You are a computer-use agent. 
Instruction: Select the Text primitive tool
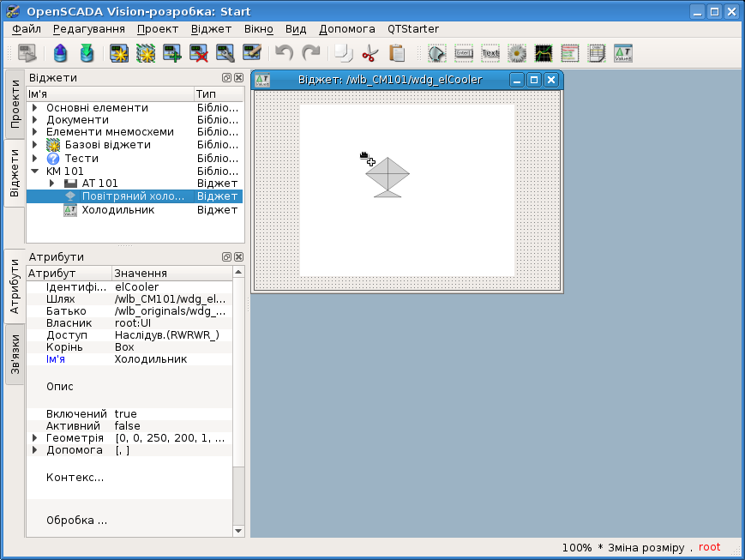(x=490, y=53)
